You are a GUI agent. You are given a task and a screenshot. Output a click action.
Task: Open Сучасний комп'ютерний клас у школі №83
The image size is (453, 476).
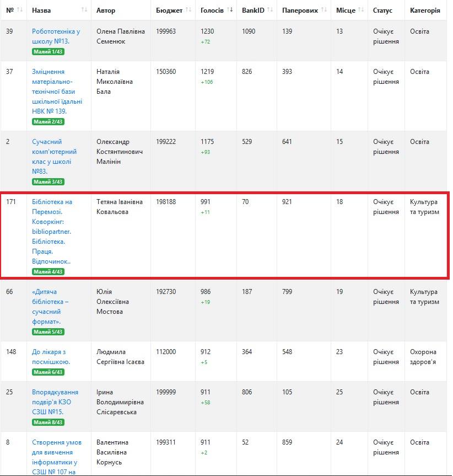click(x=54, y=156)
